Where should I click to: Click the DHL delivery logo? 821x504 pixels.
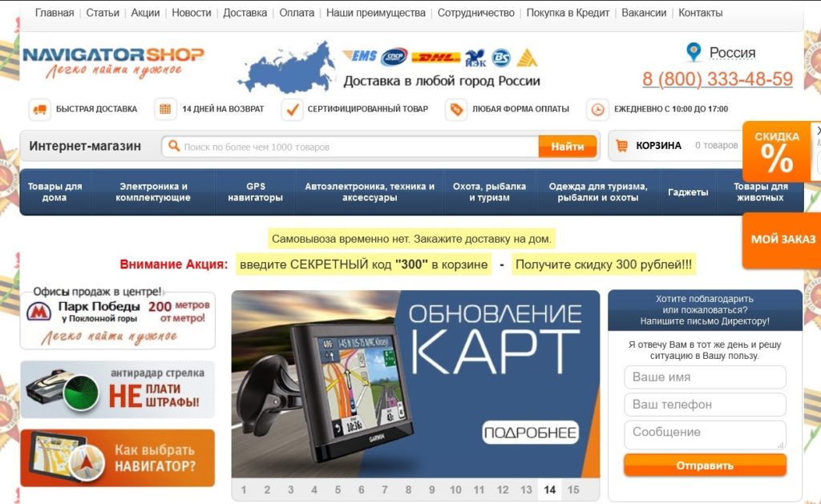pyautogui.click(x=435, y=57)
